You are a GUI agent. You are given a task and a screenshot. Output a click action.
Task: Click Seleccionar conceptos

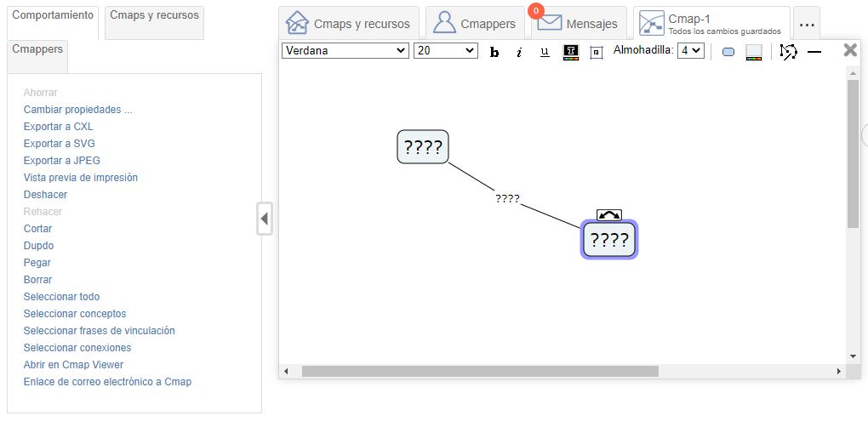[x=75, y=314]
